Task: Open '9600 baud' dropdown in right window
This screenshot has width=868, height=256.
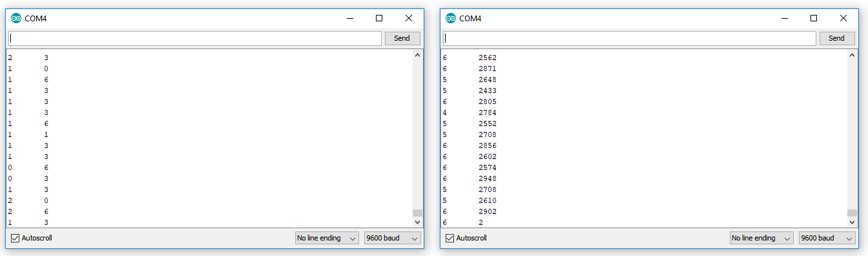Action: [827, 238]
